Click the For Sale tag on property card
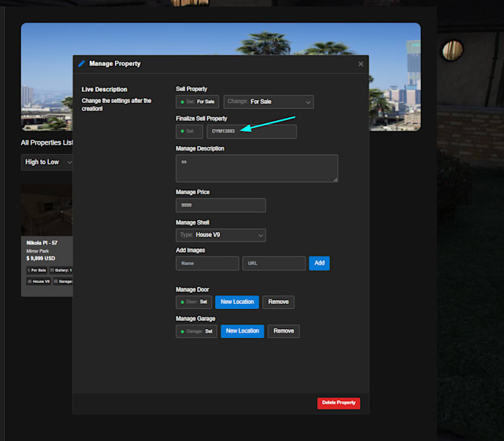 (x=36, y=271)
